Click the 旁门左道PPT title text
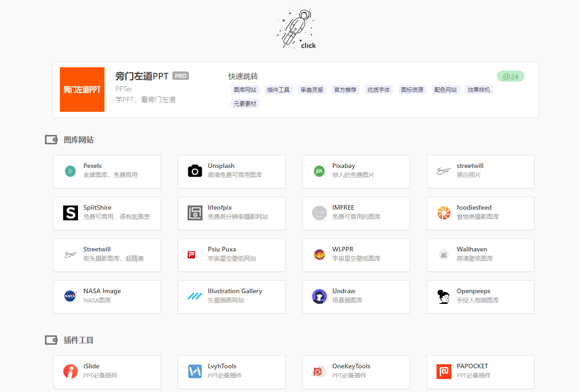 (142, 76)
